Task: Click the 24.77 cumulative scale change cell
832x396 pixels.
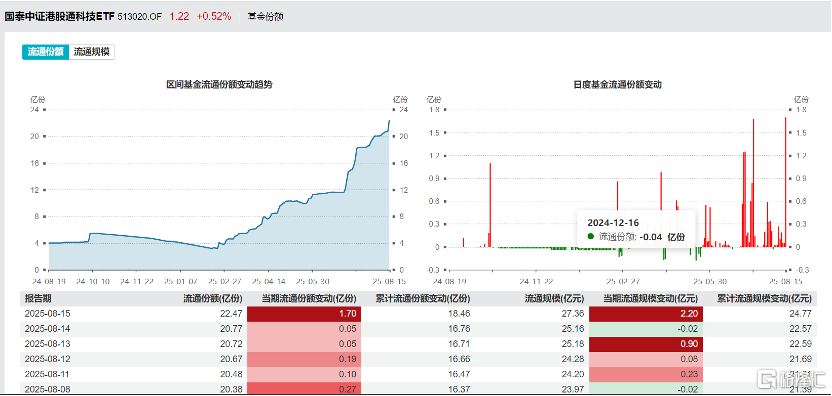Action: [801, 314]
